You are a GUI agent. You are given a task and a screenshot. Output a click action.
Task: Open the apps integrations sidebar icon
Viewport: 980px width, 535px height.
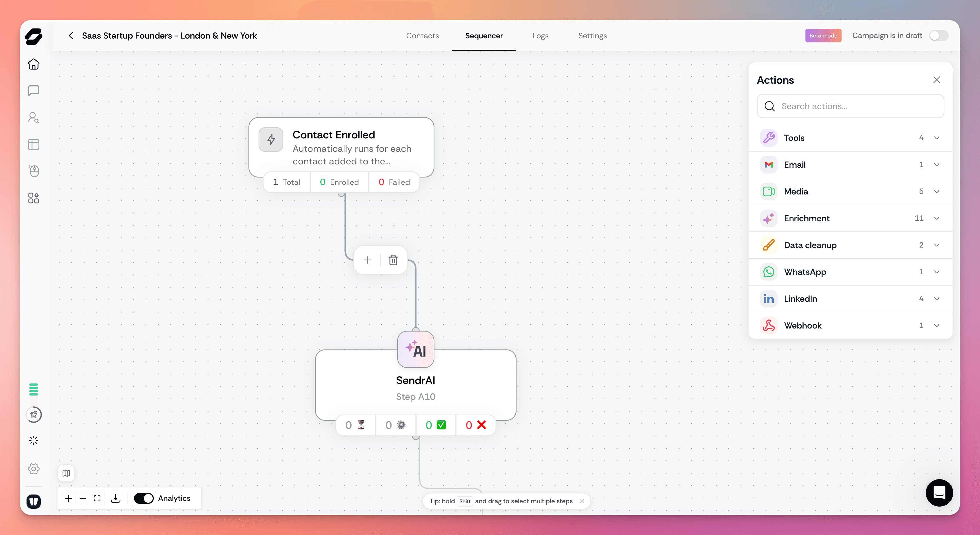pos(33,198)
